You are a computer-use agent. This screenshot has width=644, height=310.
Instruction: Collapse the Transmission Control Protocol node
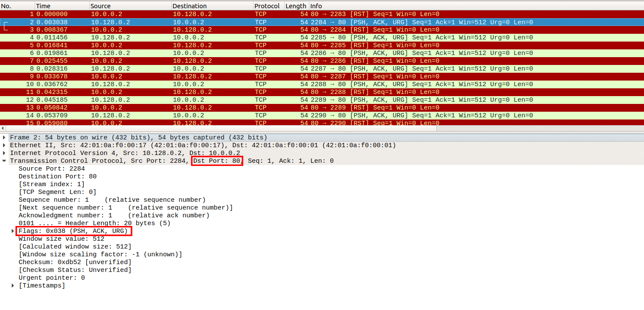point(5,161)
